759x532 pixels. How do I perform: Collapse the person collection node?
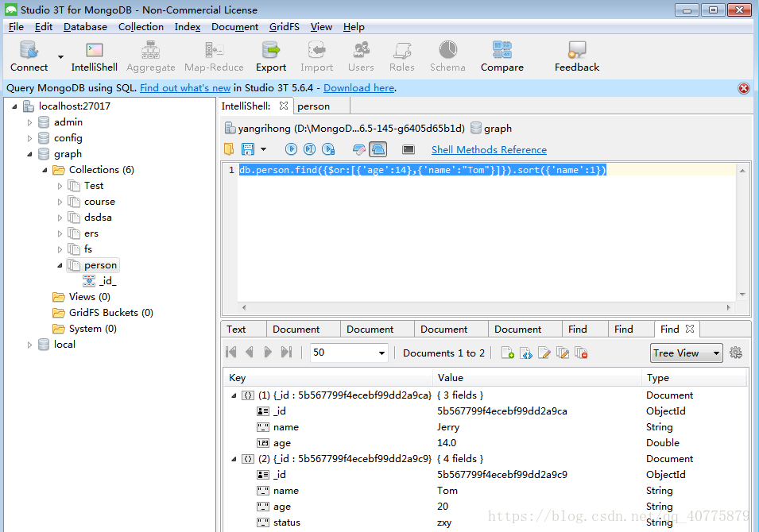(x=60, y=265)
